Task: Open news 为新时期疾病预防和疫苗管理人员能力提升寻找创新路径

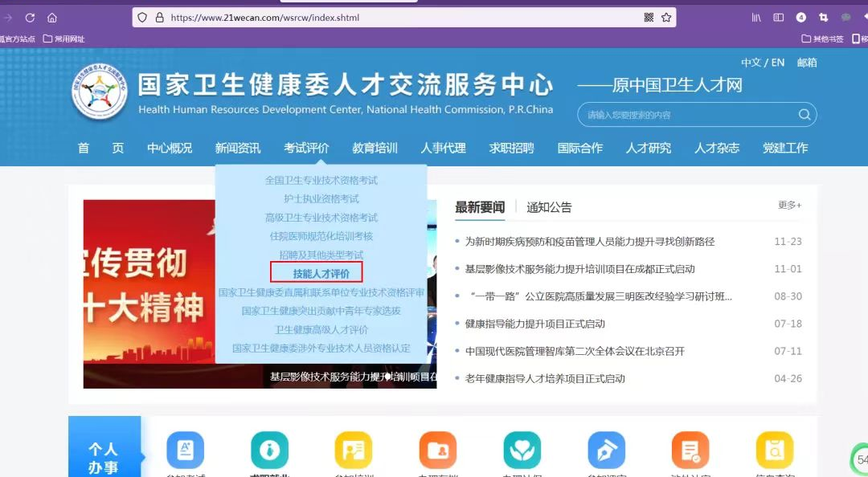Action: (590, 242)
